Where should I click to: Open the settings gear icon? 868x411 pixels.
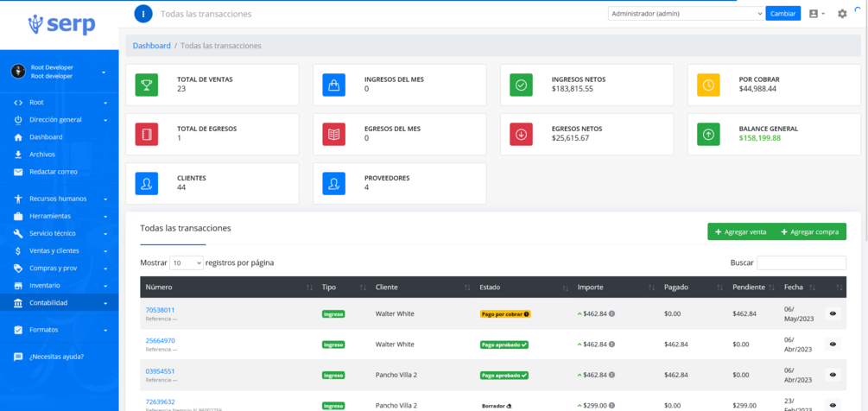(842, 14)
